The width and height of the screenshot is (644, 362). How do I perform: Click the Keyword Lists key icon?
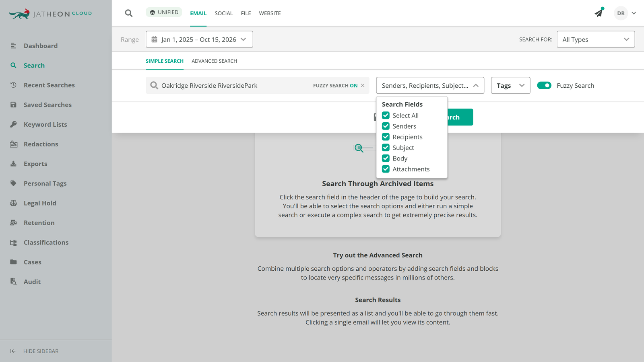(13, 124)
